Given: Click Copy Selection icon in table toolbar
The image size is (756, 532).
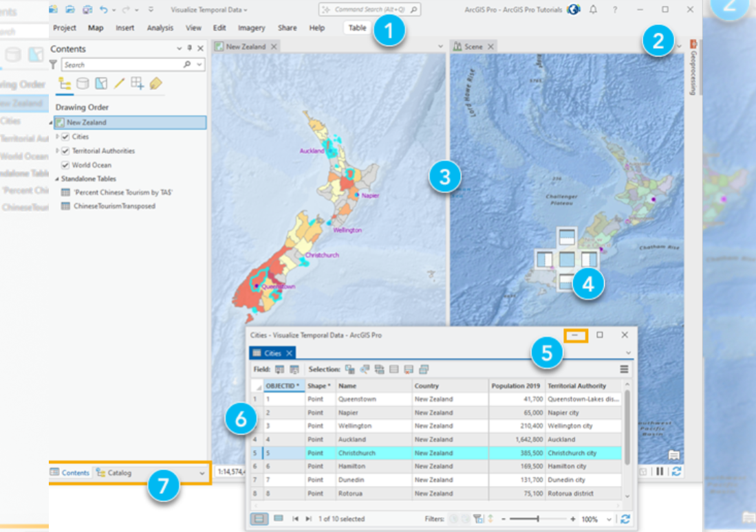Looking at the screenshot, I should pyautogui.click(x=424, y=369).
